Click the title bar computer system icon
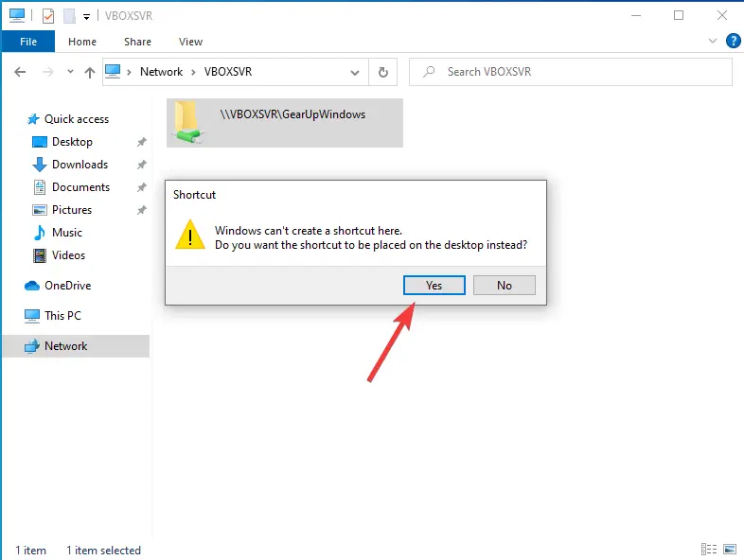 tap(17, 16)
